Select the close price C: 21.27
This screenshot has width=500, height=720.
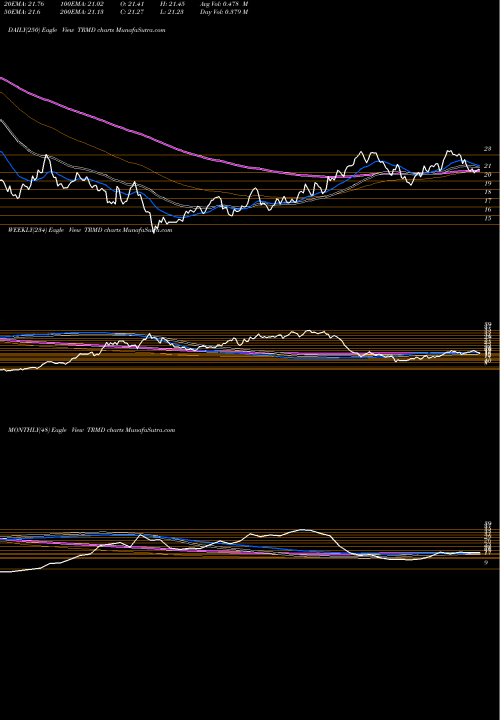coord(133,12)
